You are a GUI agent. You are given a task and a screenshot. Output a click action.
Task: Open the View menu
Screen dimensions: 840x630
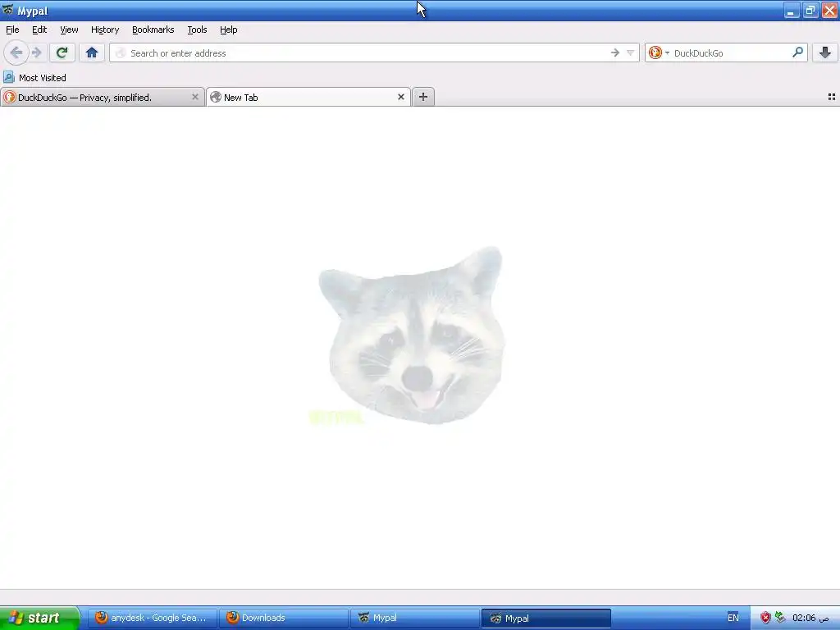[x=69, y=30]
